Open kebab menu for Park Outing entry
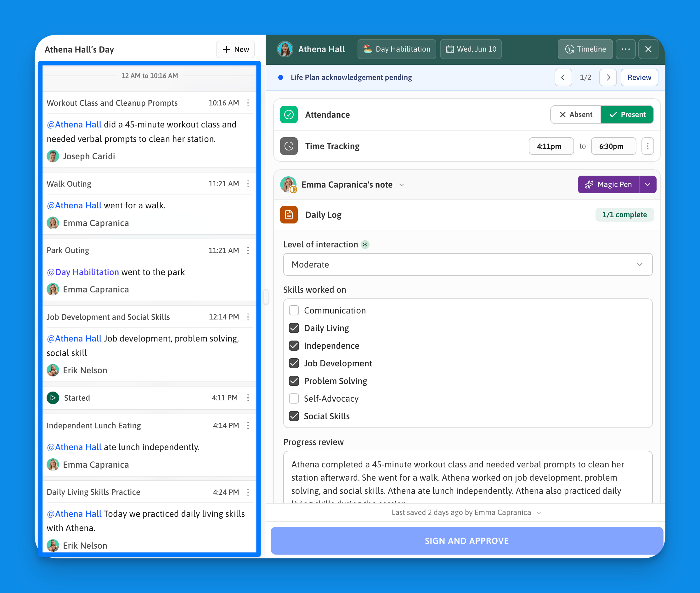Screen dimensions: 700x593 pyautogui.click(x=248, y=251)
